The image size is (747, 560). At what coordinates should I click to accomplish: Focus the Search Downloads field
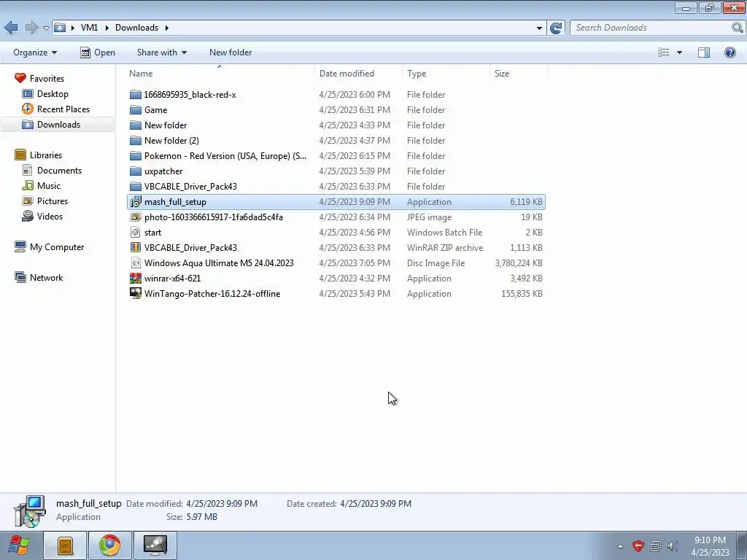pos(651,28)
